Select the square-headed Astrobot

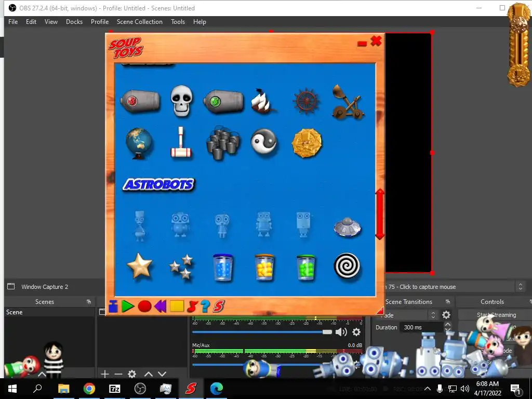(303, 224)
